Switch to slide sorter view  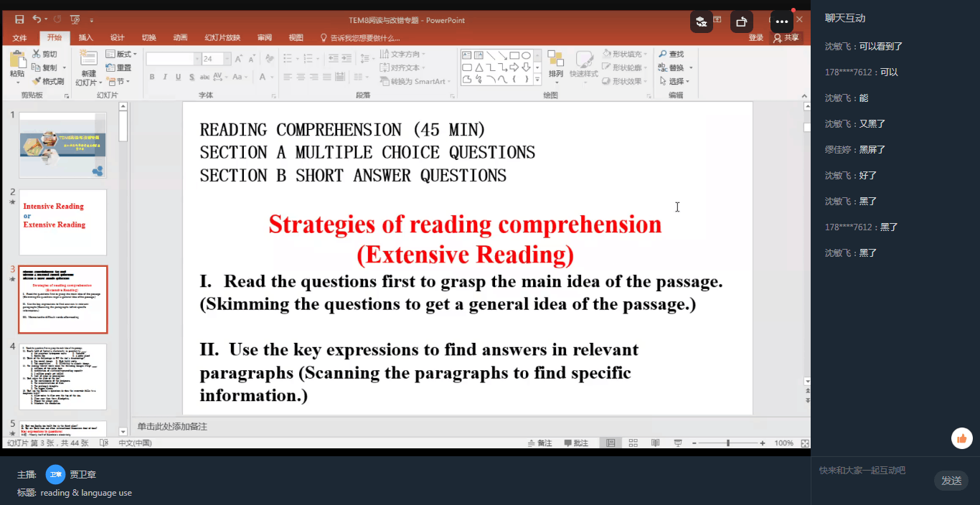click(x=633, y=443)
